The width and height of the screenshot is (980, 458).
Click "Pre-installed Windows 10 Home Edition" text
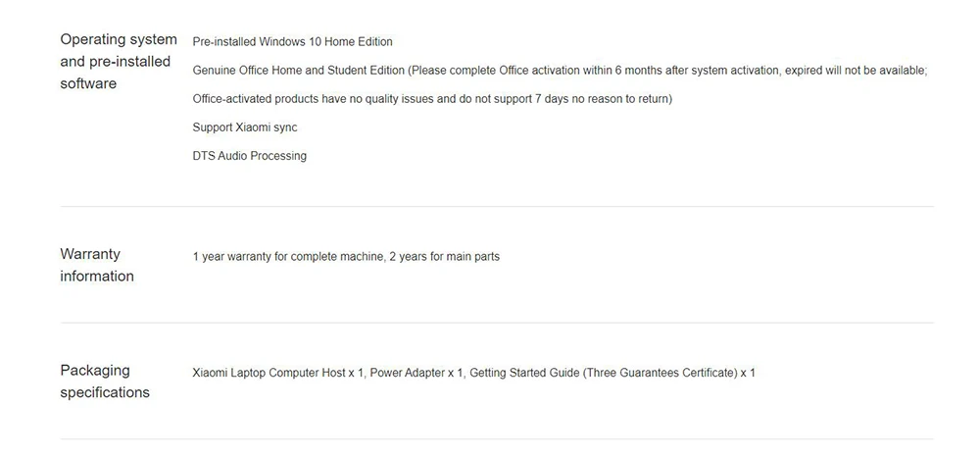pyautogui.click(x=292, y=42)
